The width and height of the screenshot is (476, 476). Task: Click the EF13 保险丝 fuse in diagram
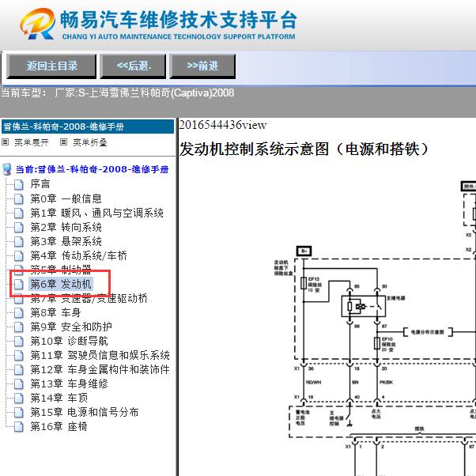pyautogui.click(x=304, y=283)
